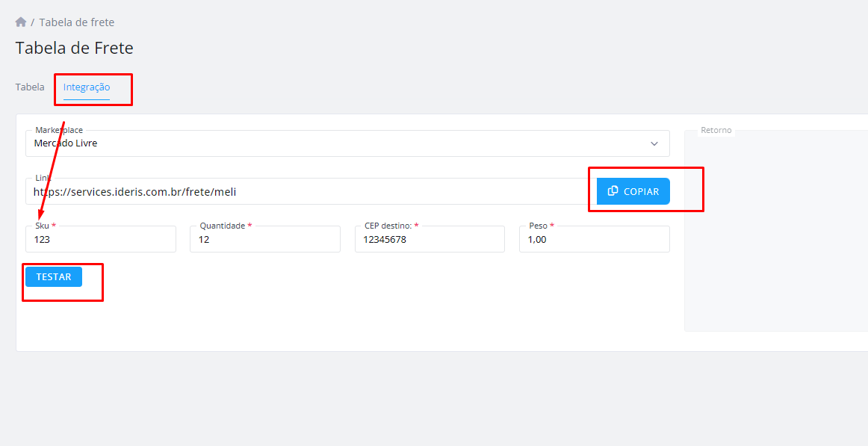Select the CEP destino input field
The image size is (868, 446).
[x=430, y=240]
